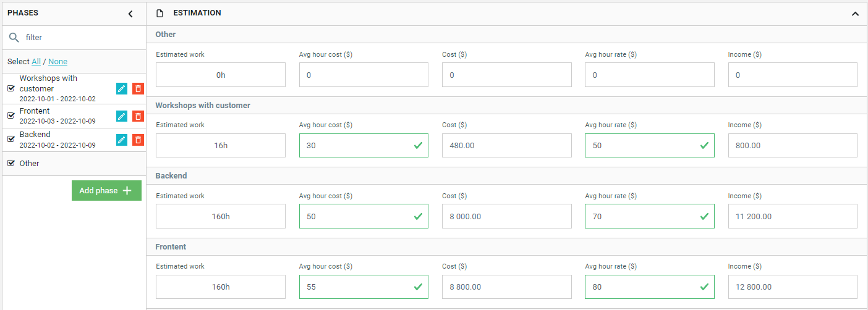Viewport: 868px width, 310px height.
Task: Click the Frontent phase edit pencil
Action: click(122, 116)
